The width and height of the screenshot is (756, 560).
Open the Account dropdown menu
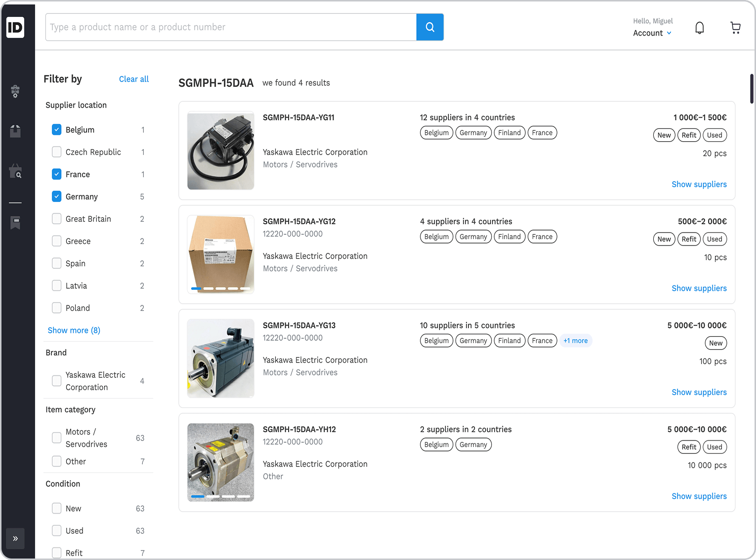coord(652,33)
